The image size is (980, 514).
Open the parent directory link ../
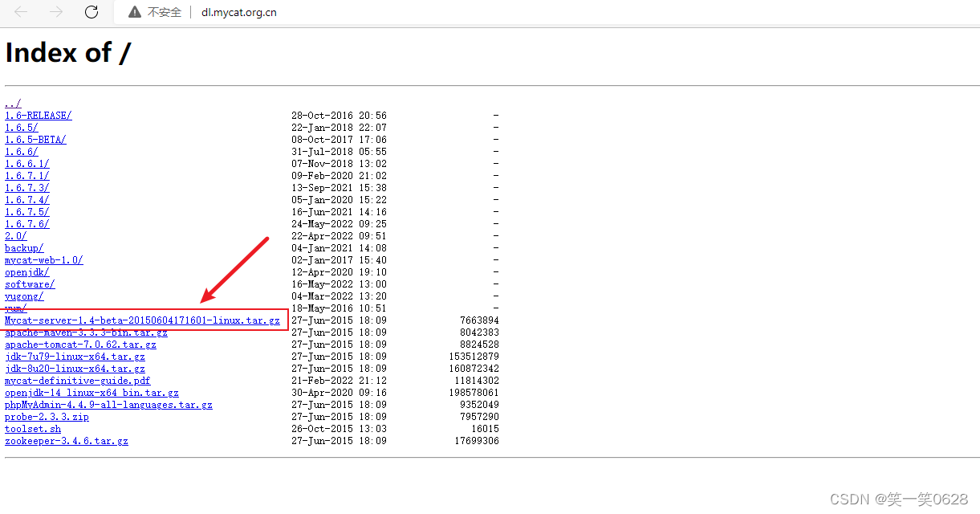tap(11, 103)
